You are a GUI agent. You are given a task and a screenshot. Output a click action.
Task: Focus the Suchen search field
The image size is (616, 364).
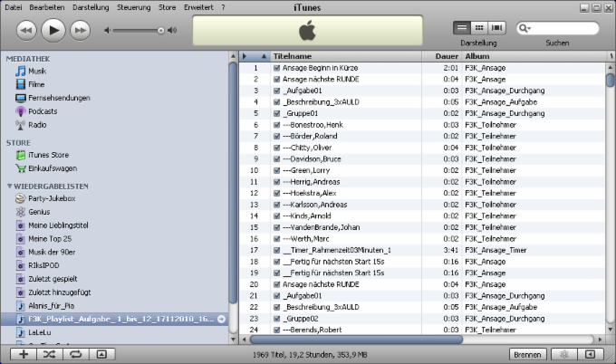tap(558, 28)
